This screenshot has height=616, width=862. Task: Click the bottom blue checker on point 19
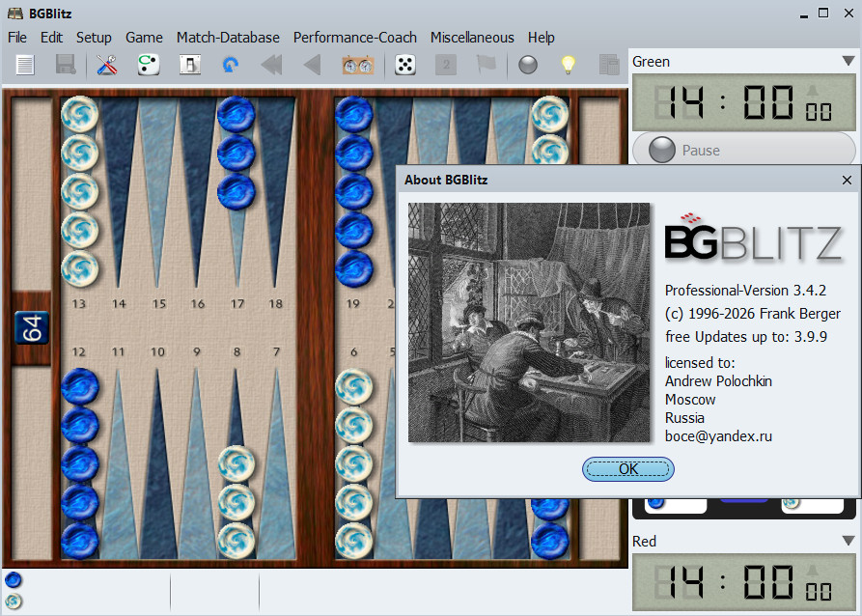(354, 268)
